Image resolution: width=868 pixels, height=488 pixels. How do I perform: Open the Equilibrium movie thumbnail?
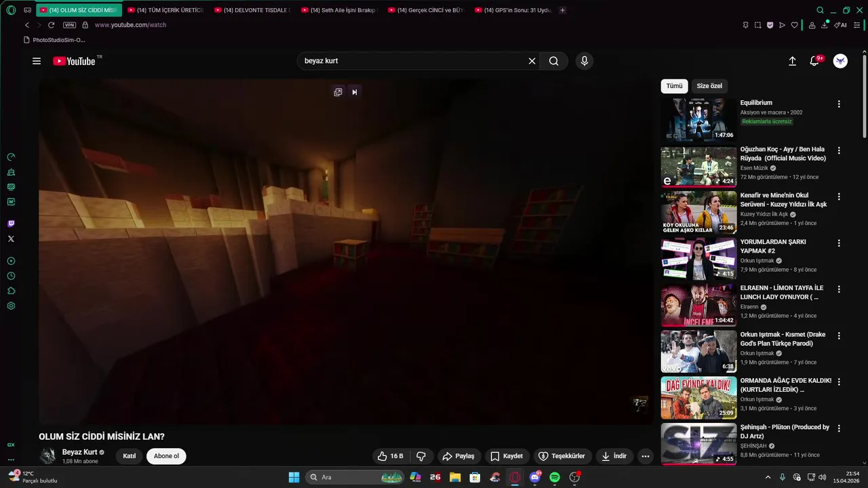point(698,119)
